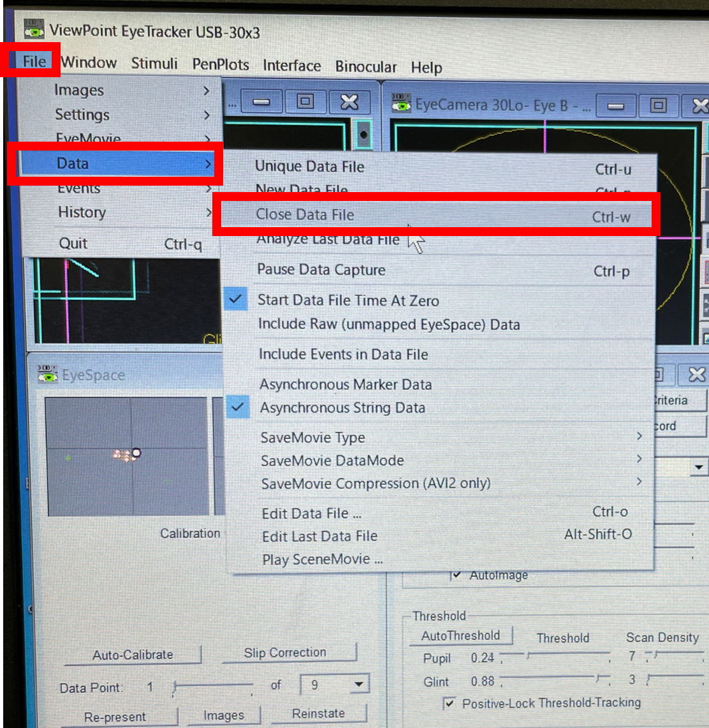The width and height of the screenshot is (709, 728).
Task: Click the Reinstate button
Action: click(318, 713)
